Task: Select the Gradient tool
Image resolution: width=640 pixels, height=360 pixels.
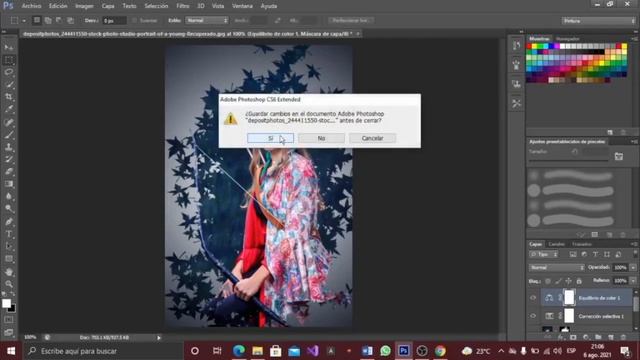Action: pyautogui.click(x=9, y=184)
